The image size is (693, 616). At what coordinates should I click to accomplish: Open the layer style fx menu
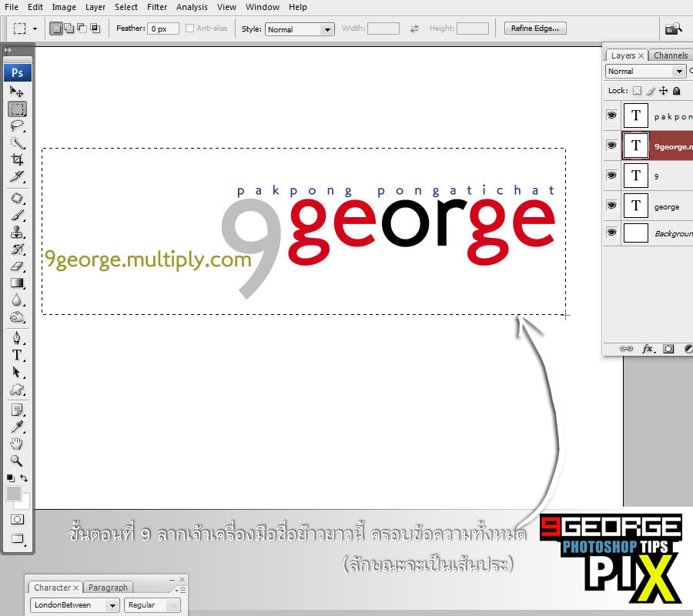tap(648, 349)
